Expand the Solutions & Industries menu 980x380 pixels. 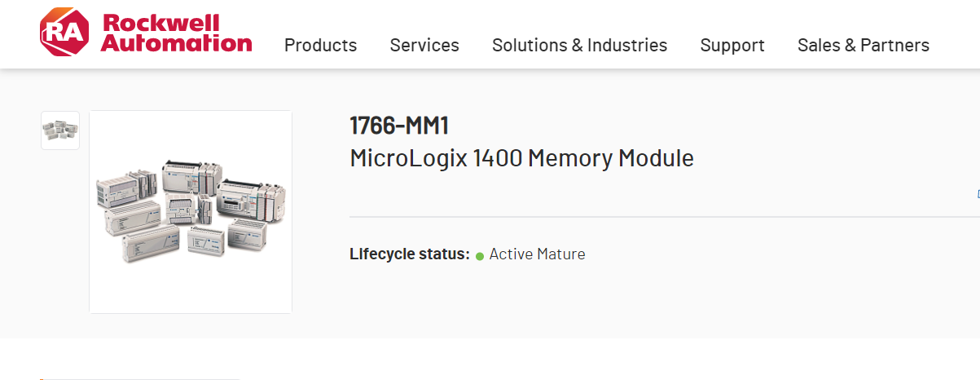[579, 46]
